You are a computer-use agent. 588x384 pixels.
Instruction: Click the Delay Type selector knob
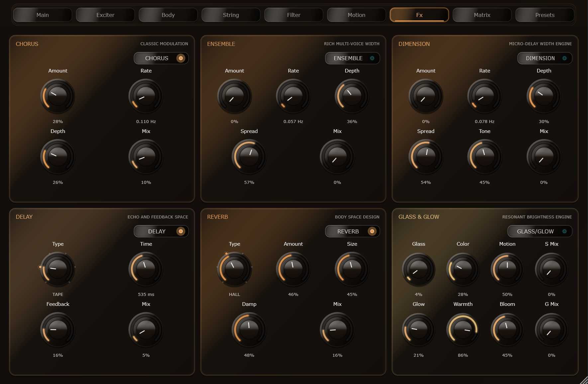tap(58, 269)
